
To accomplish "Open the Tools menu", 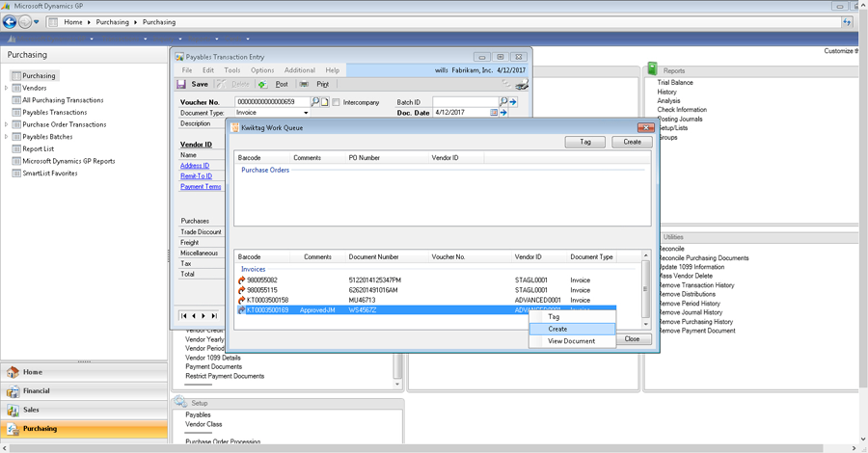I will 231,70.
